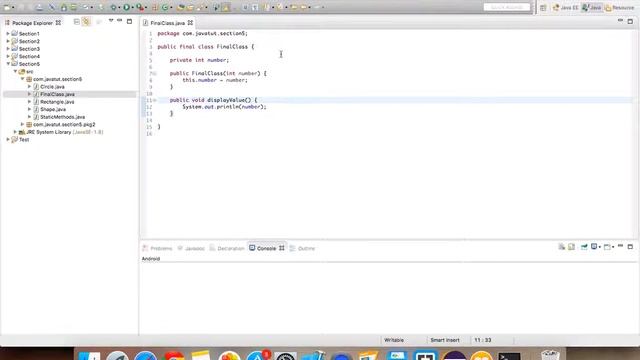This screenshot has height=360, width=640.
Task: Click the fold marker on the displayValue method line
Action: 155,100
